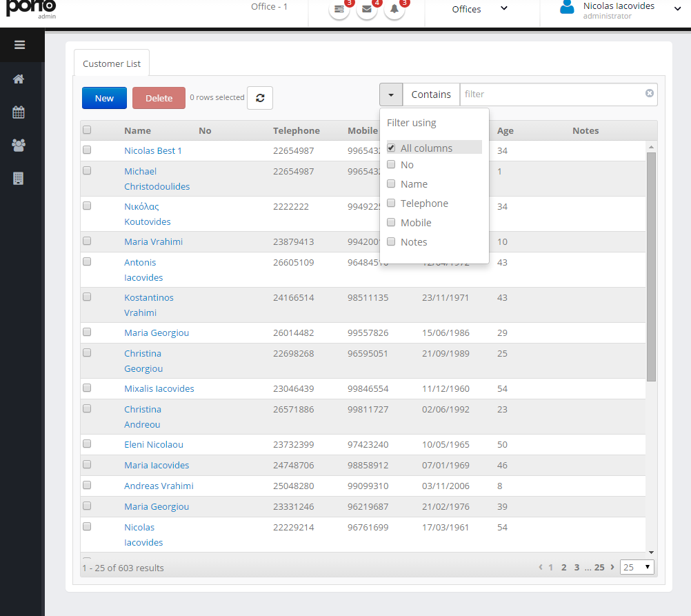Screen dimensions: 691x616
Task: Click the Delete button
Action: click(159, 98)
